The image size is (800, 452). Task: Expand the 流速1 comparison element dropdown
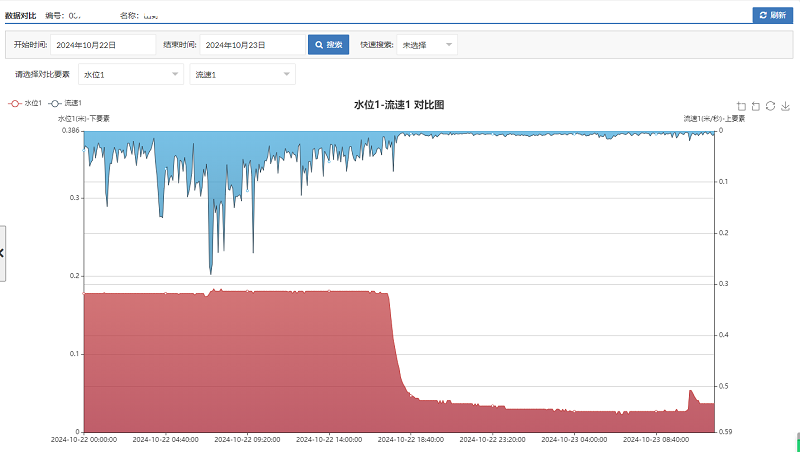tap(242, 75)
